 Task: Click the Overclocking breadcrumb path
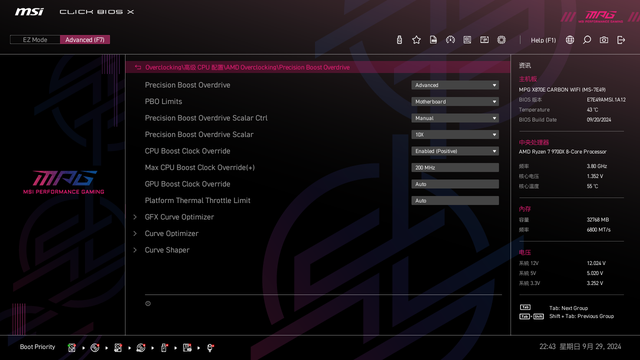point(247,67)
